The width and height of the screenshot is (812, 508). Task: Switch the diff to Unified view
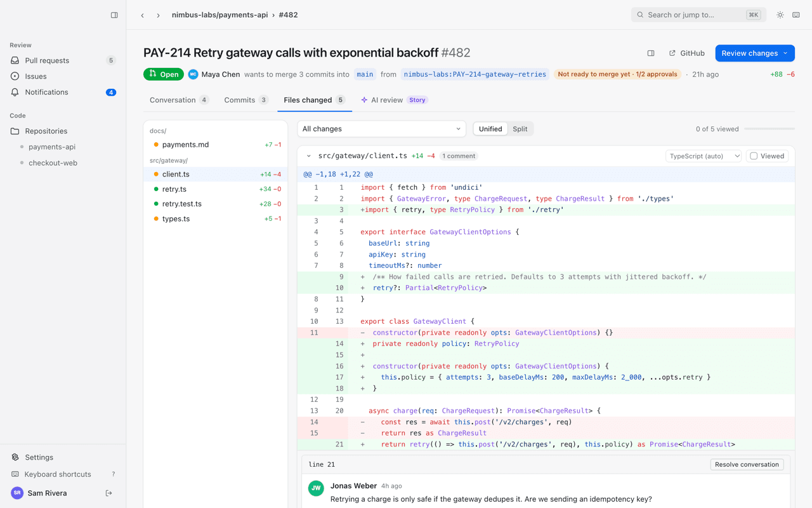[x=490, y=129]
